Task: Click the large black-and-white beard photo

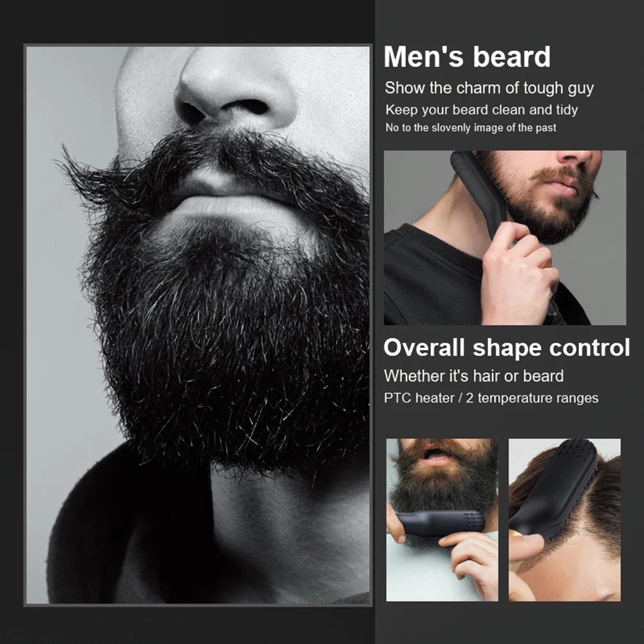Action: 198,325
